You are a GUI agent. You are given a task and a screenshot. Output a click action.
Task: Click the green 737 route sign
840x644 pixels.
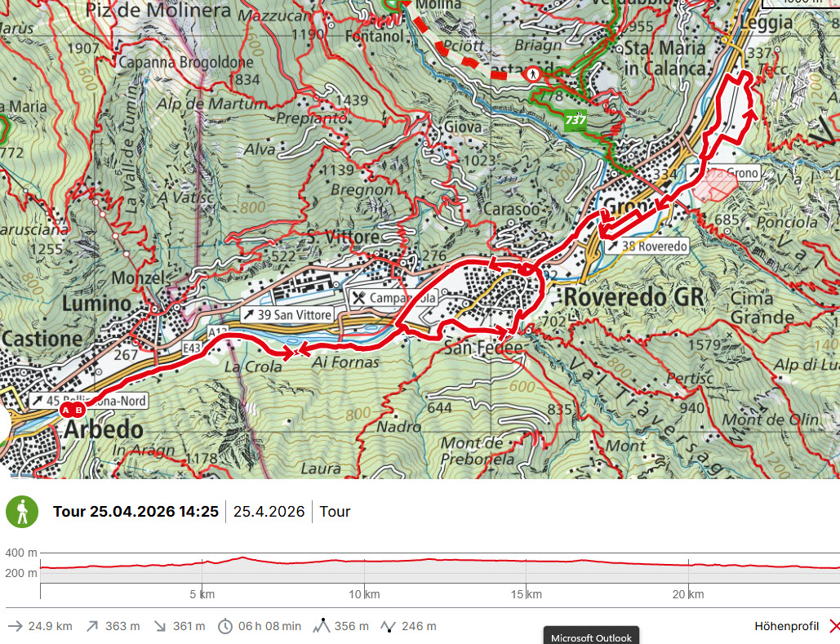pyautogui.click(x=576, y=119)
